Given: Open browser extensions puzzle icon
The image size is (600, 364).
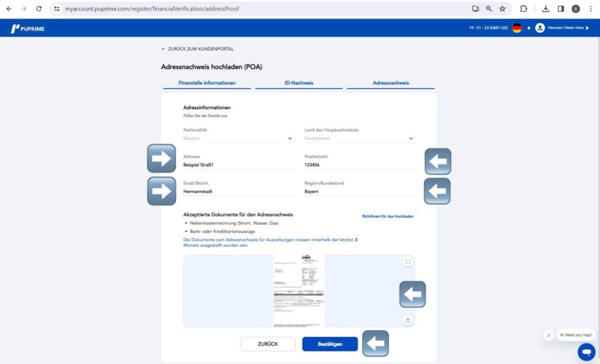Looking at the screenshot, I should coord(524,9).
